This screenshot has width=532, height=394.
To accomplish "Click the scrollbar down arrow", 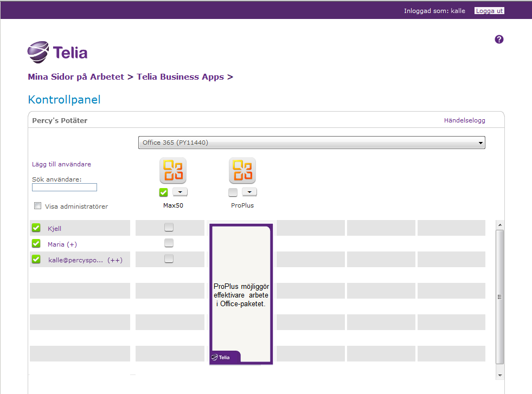I will (x=500, y=376).
